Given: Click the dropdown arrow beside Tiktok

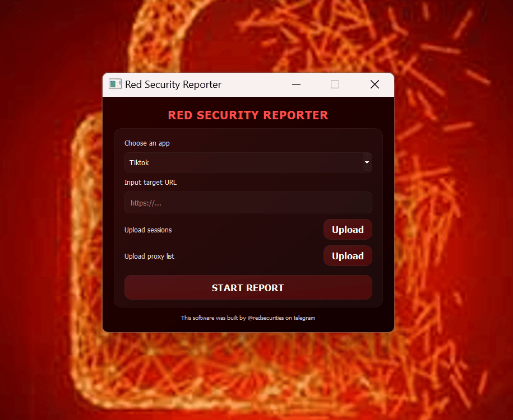Looking at the screenshot, I should [x=367, y=162].
